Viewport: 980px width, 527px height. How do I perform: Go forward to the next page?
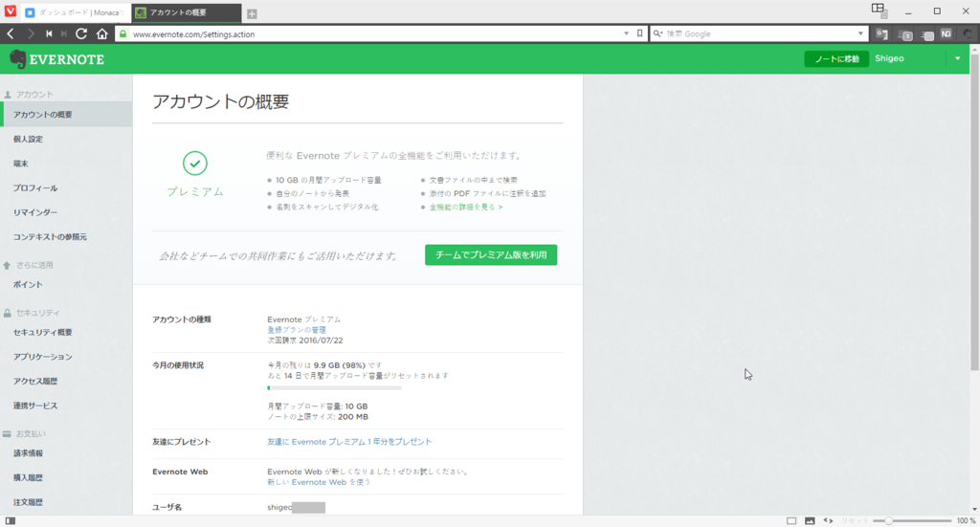click(x=30, y=33)
